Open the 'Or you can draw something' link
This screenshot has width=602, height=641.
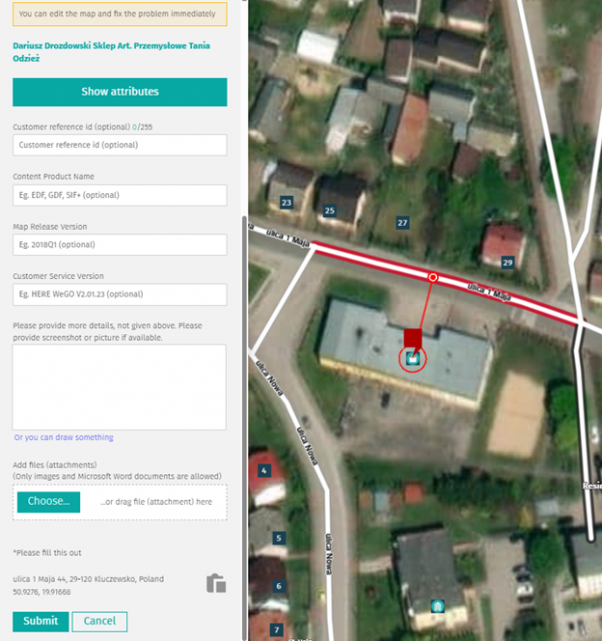pyautogui.click(x=63, y=437)
